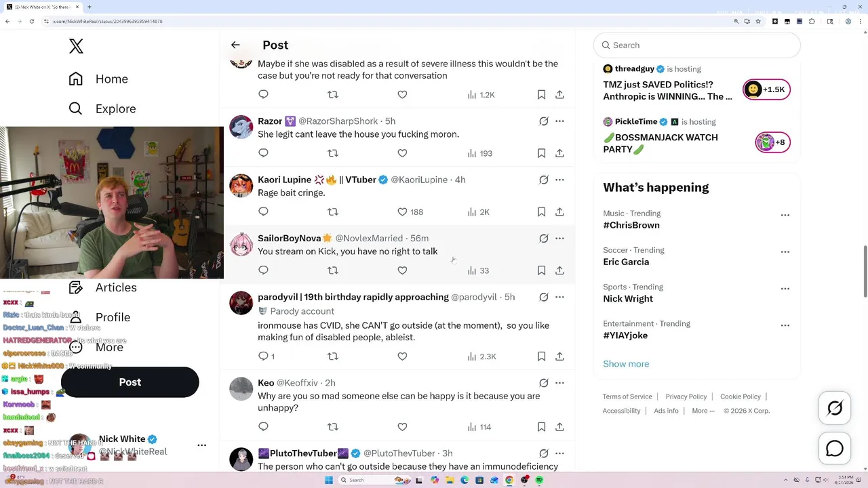Join PickleTime's live space +8
Image resolution: width=868 pixels, height=488 pixels.
coord(772,142)
